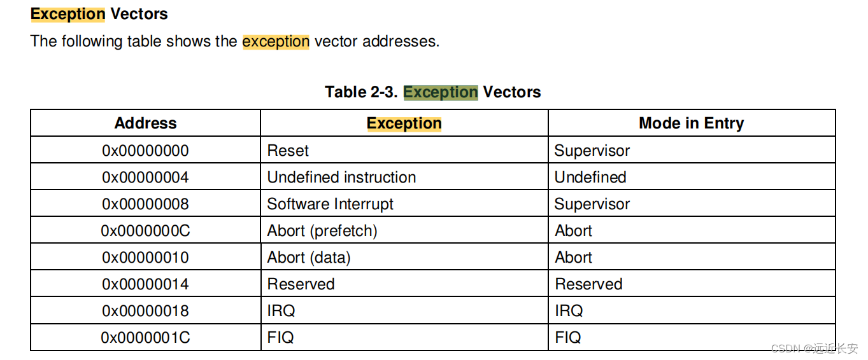
Task: Select the Reset exception cell
Action: point(288,151)
